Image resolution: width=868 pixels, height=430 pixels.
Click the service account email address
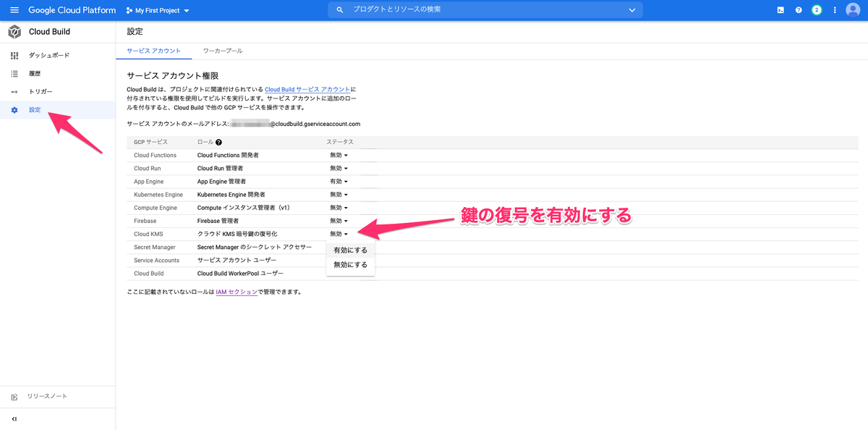tap(295, 124)
